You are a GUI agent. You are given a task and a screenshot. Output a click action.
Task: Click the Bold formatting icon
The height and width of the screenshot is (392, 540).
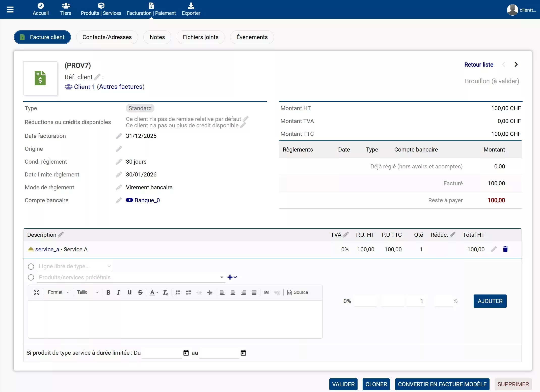point(108,292)
